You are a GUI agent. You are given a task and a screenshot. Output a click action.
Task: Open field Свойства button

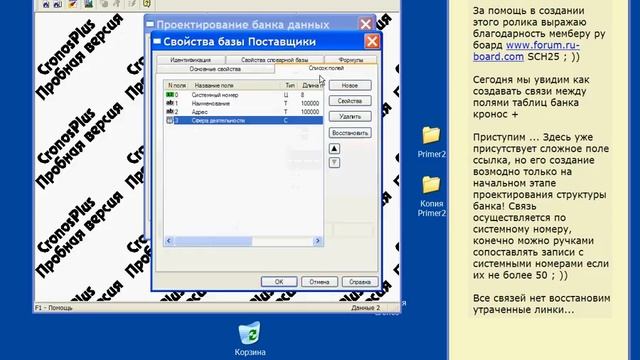(350, 101)
